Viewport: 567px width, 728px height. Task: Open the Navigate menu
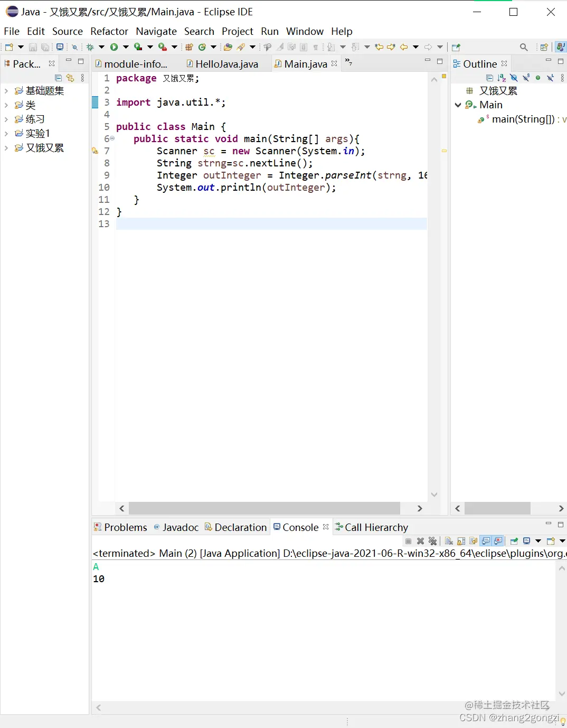pyautogui.click(x=156, y=31)
